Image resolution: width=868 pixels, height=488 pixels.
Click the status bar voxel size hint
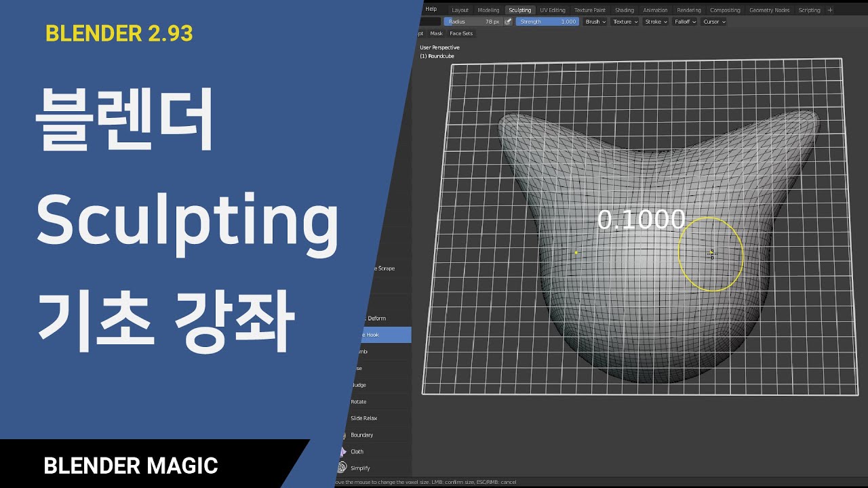click(427, 482)
